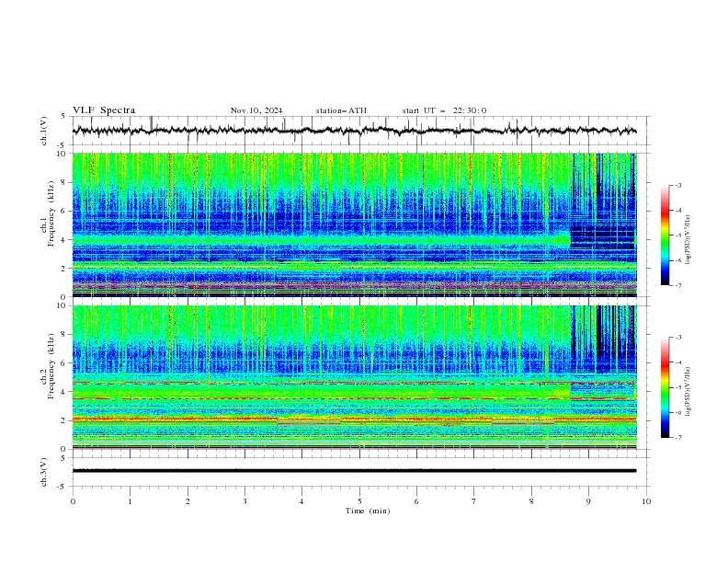The width and height of the screenshot is (728, 563).
Task: Click the '-7' label on lower colorbar
Action: tap(677, 437)
